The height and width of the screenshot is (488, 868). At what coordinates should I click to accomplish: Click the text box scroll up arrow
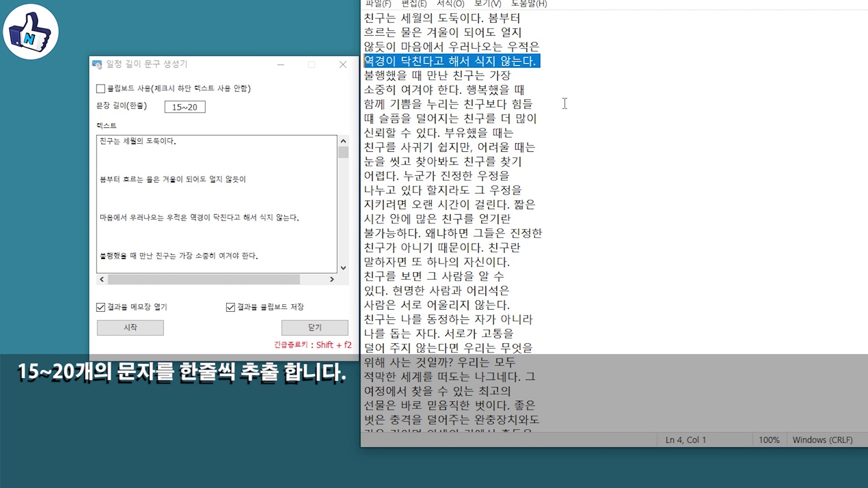(x=343, y=141)
